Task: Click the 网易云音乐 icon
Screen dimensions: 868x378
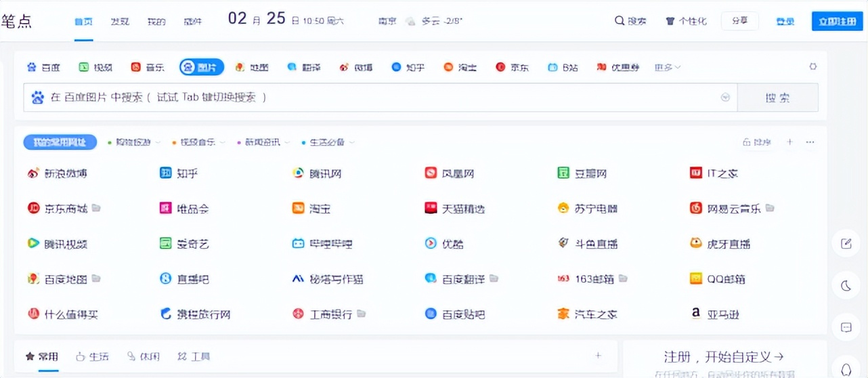Action: coord(695,209)
